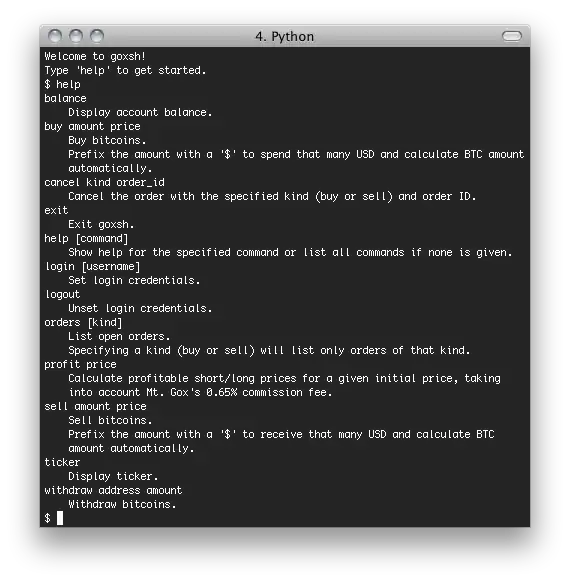570x582 pixels.
Task: Click 'profit price' command heading
Action: click(x=80, y=364)
